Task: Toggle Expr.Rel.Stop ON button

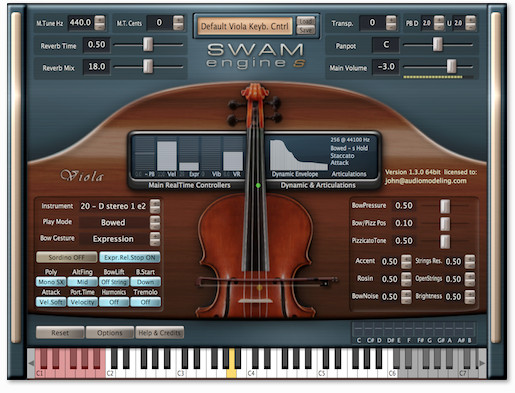Action: click(130, 257)
